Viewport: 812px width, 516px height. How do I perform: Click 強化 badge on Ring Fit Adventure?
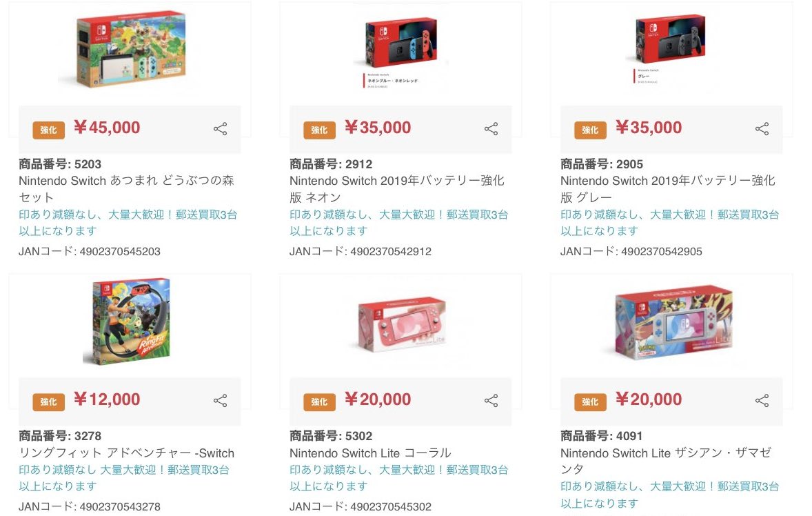pyautogui.click(x=48, y=401)
